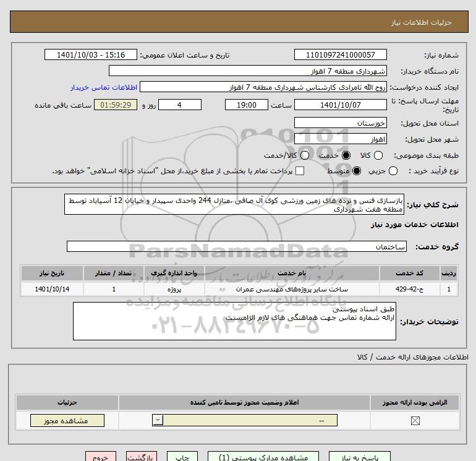Click the کد خدمت column header
Image resolution: width=476 pixels, height=461 pixels.
pos(409,273)
